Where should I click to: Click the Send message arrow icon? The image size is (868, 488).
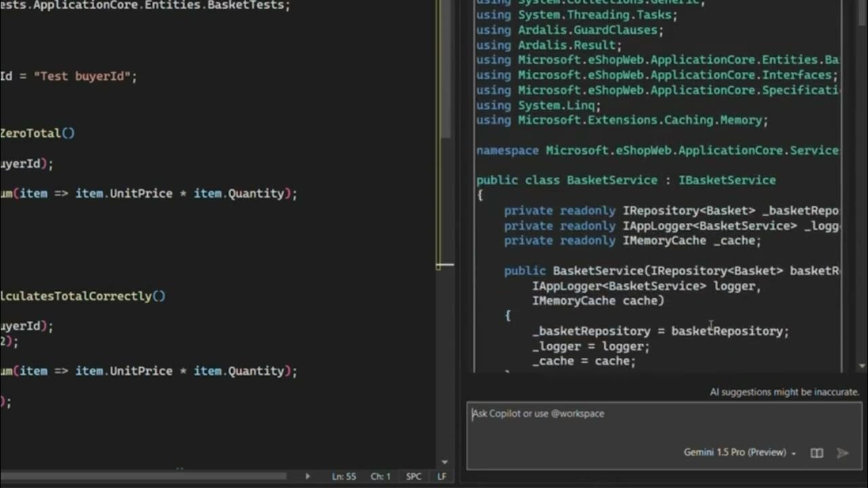click(842, 453)
